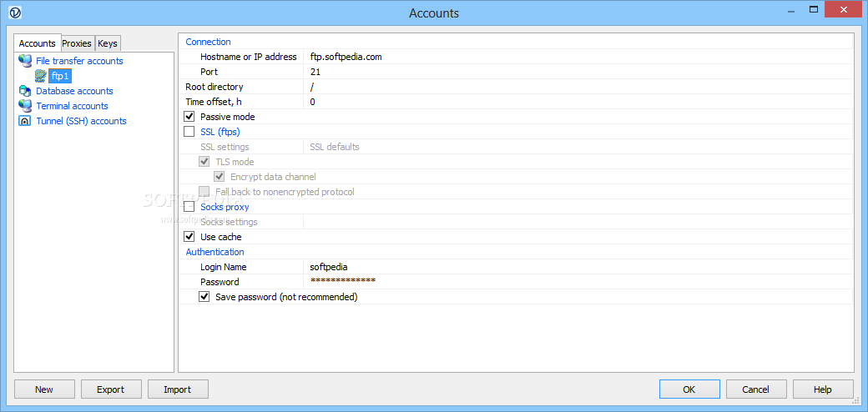Select the ftp1 account
Screen dimensions: 868x412
click(60, 76)
